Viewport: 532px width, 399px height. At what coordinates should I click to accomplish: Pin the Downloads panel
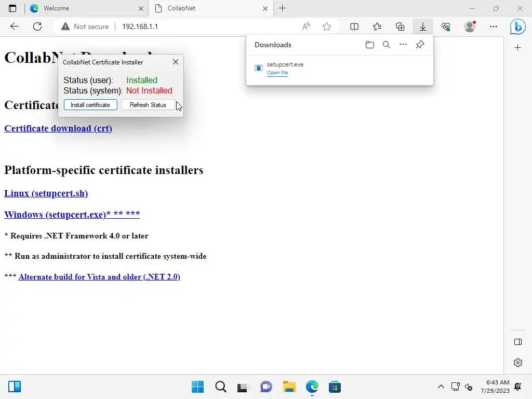click(420, 45)
